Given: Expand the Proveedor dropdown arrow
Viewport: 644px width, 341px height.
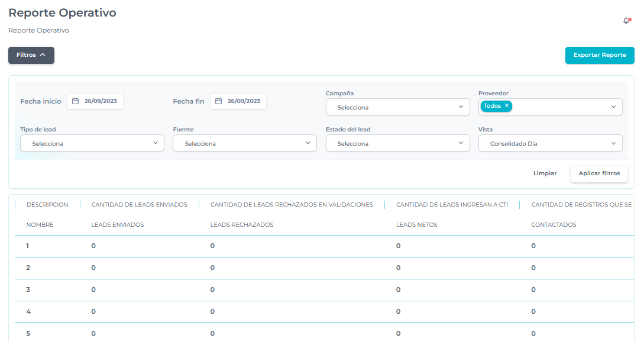Looking at the screenshot, I should coord(613,107).
